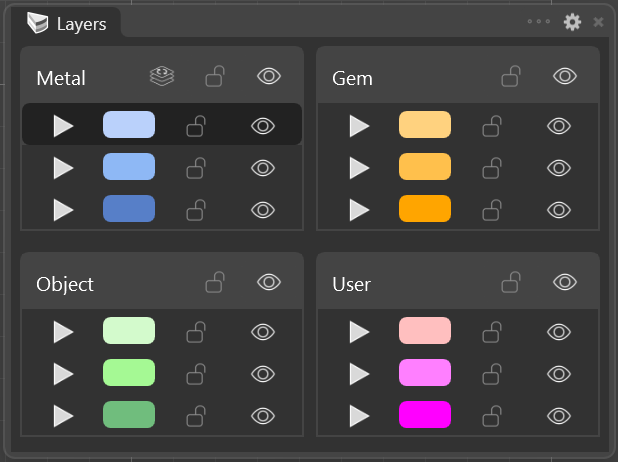Hide the light green Object layer

(x=263, y=374)
